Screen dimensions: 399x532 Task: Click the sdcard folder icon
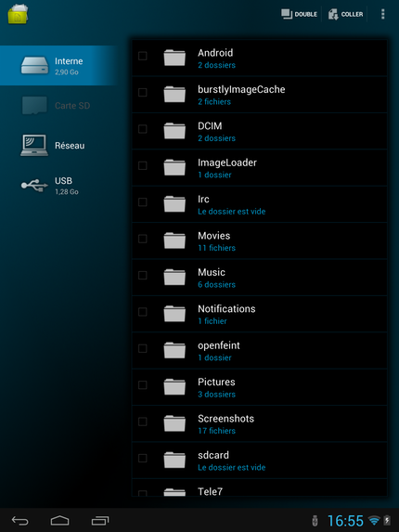pos(174,461)
